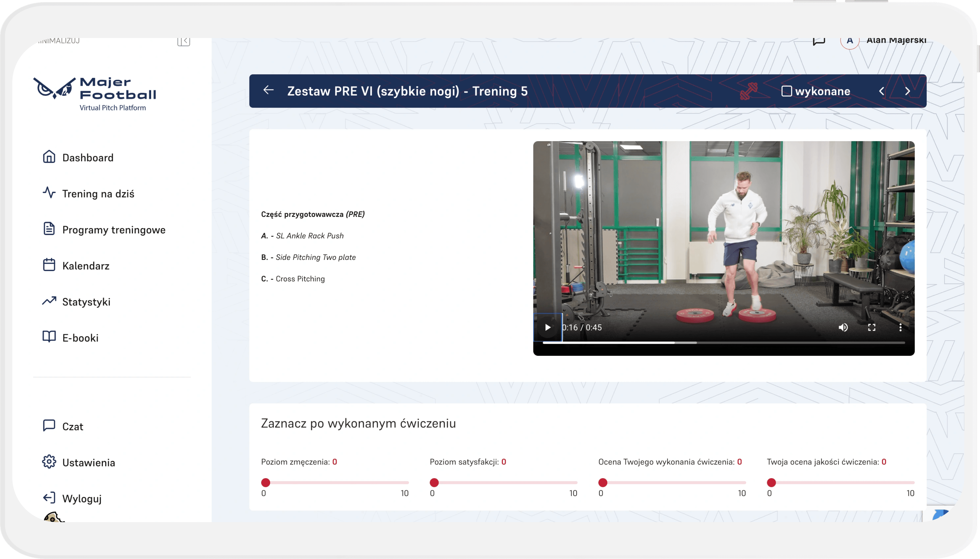980x559 pixels.
Task: Go to the previous training with the left chevron
Action: 882,91
